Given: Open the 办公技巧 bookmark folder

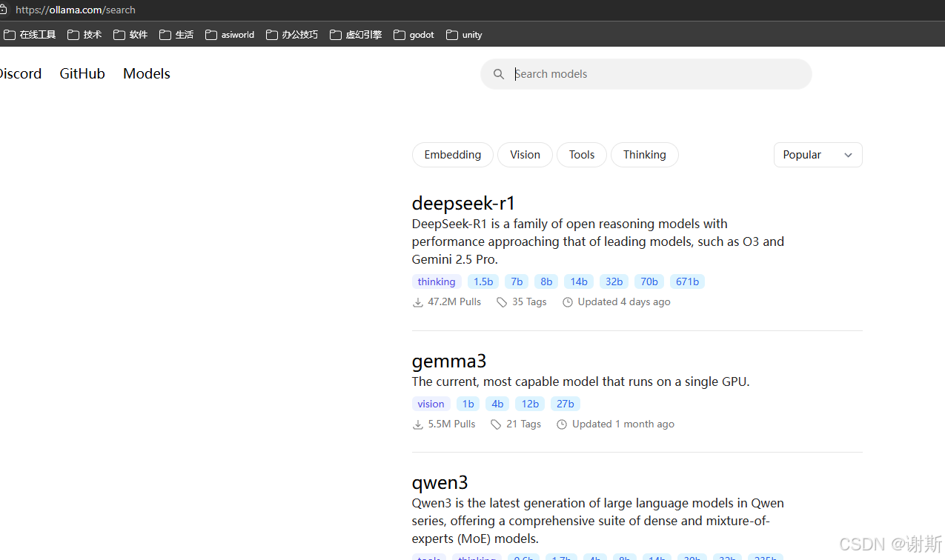Looking at the screenshot, I should coord(292,35).
